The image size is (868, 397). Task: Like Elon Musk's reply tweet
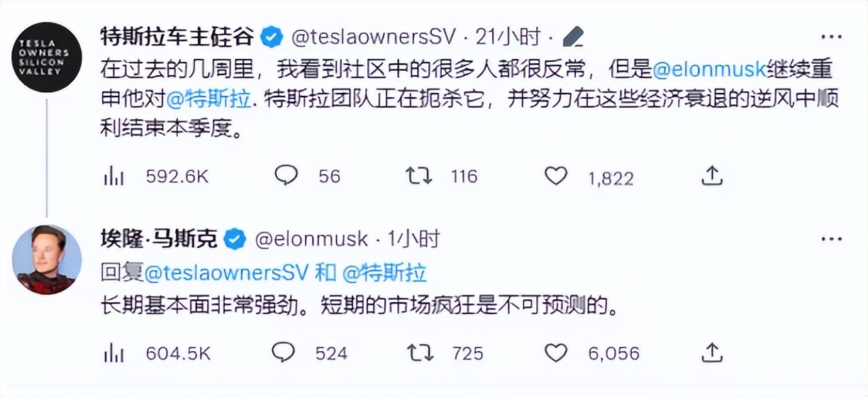pyautogui.click(x=555, y=352)
